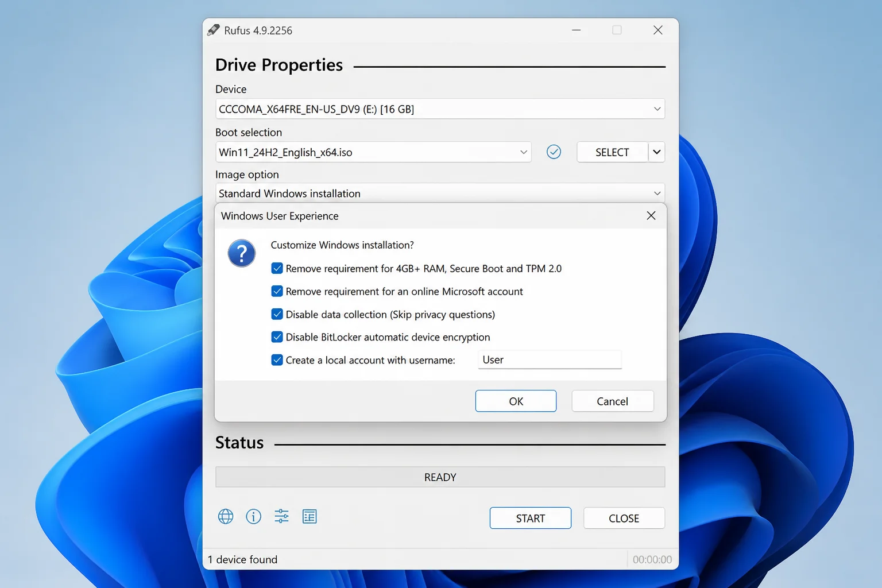Toggle Remove requirement for online Microsoft account
882x588 pixels.
pos(277,291)
